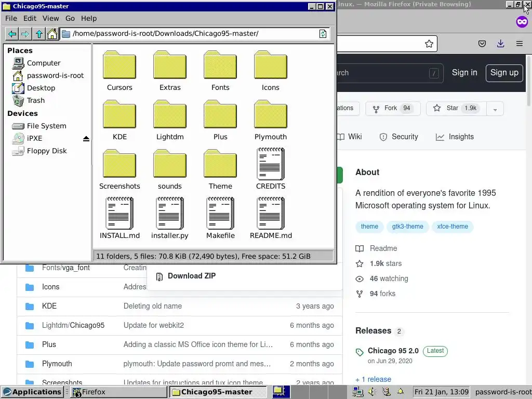Open the Readme link in About
This screenshot has height=399, width=532.
pyautogui.click(x=376, y=248)
